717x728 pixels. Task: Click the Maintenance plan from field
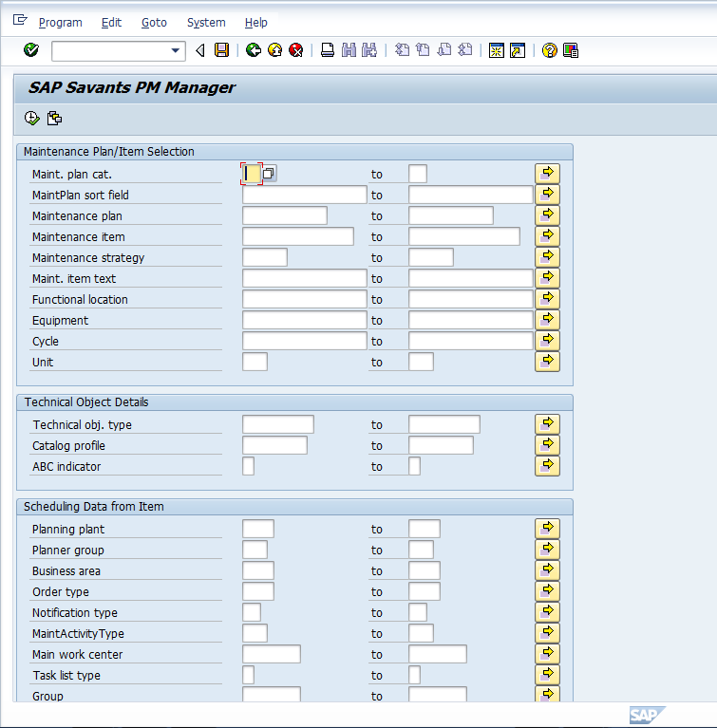pyautogui.click(x=285, y=215)
